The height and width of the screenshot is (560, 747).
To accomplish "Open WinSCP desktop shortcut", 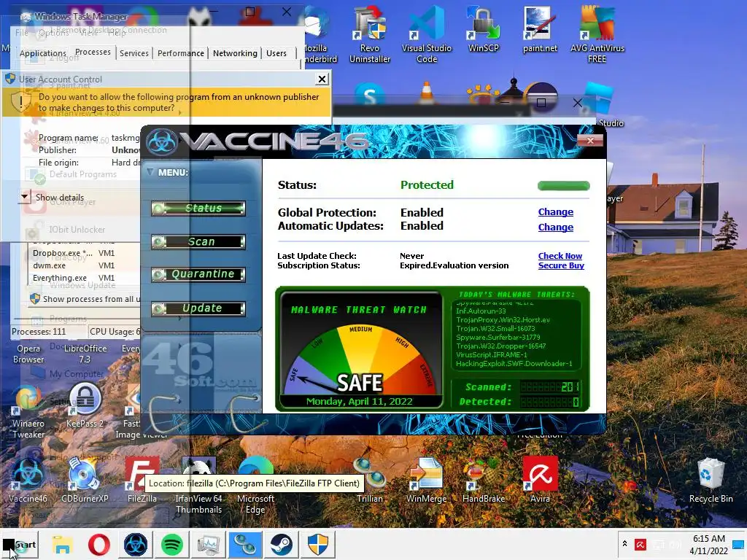I will click(483, 29).
